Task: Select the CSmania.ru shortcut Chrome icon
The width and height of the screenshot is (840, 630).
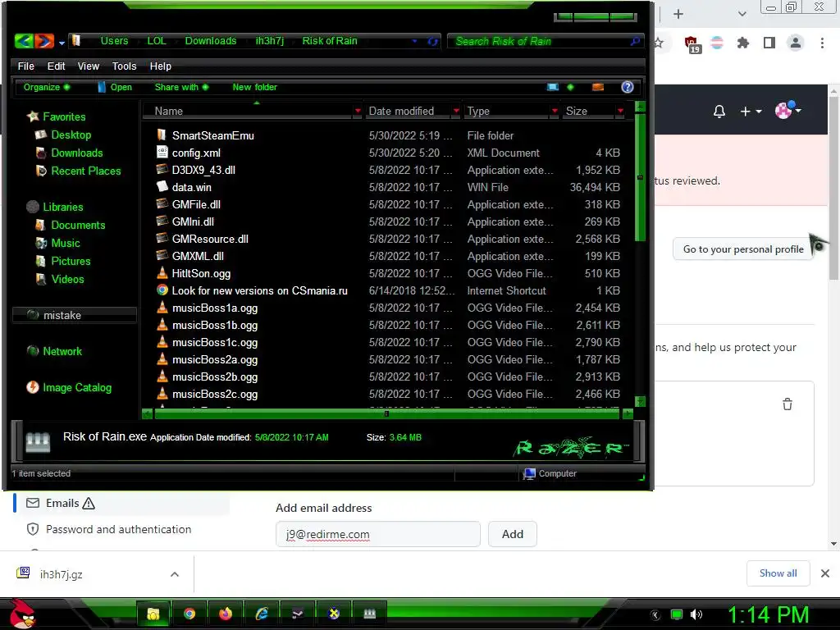Action: tap(162, 290)
